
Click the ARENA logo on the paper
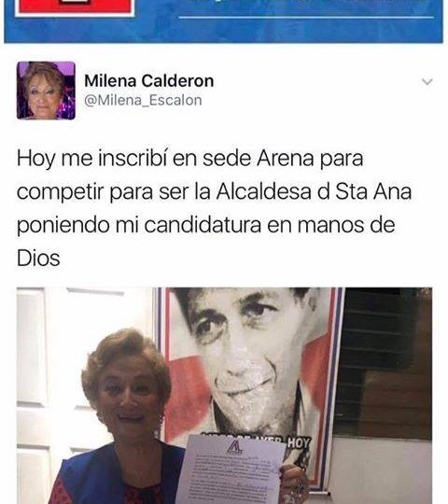click(x=234, y=447)
